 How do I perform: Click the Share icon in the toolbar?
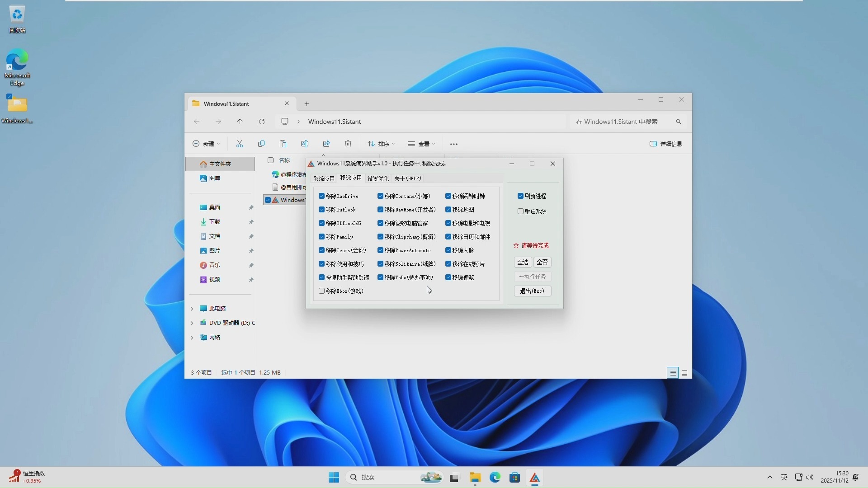coord(326,144)
